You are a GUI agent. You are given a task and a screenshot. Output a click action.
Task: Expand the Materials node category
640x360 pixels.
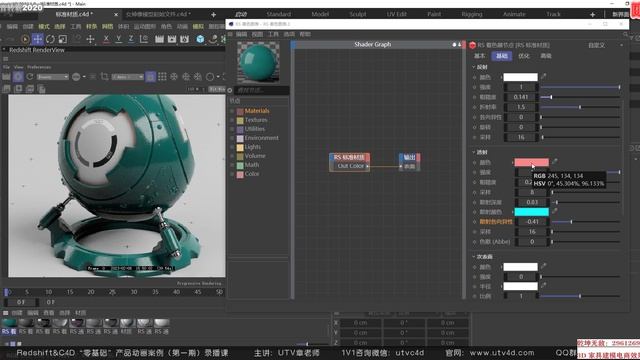(232, 111)
